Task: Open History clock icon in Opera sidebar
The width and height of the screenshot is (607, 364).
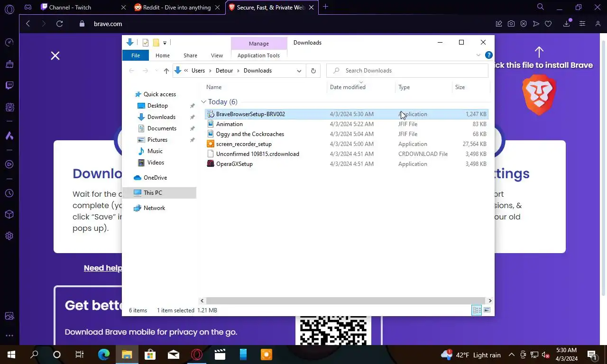Action: pos(9,193)
